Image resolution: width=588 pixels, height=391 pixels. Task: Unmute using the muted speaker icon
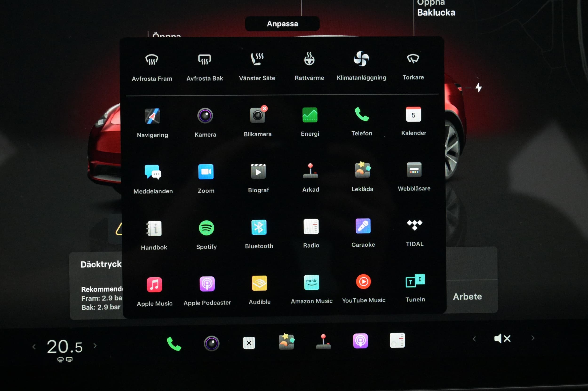[x=502, y=338]
